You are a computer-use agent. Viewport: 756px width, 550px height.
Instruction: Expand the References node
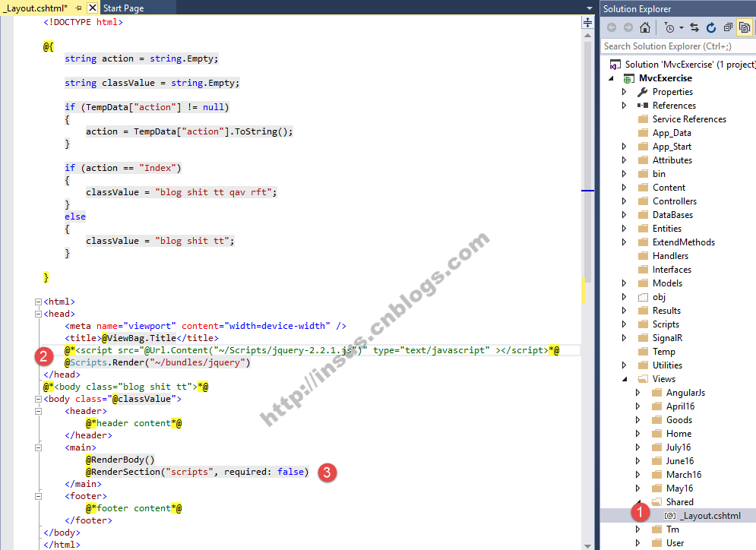624,105
